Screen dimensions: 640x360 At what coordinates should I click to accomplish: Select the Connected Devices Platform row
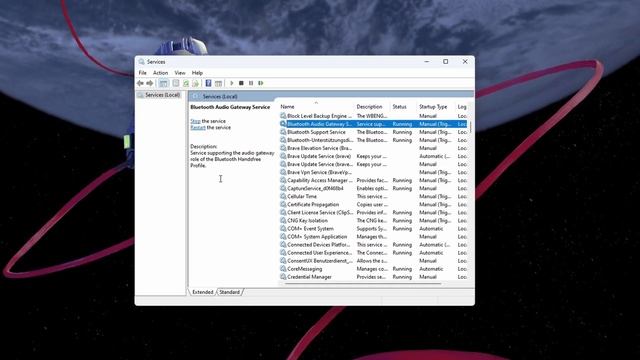373,244
